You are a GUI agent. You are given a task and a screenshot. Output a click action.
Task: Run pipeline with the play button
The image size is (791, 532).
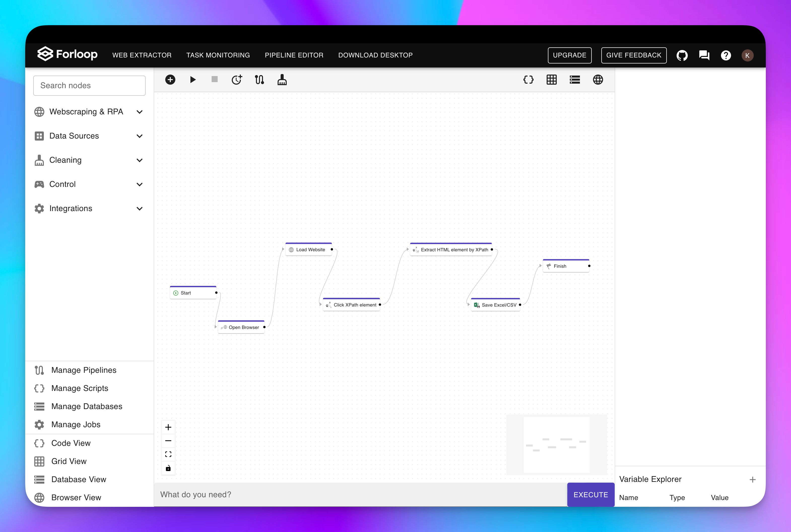193,80
